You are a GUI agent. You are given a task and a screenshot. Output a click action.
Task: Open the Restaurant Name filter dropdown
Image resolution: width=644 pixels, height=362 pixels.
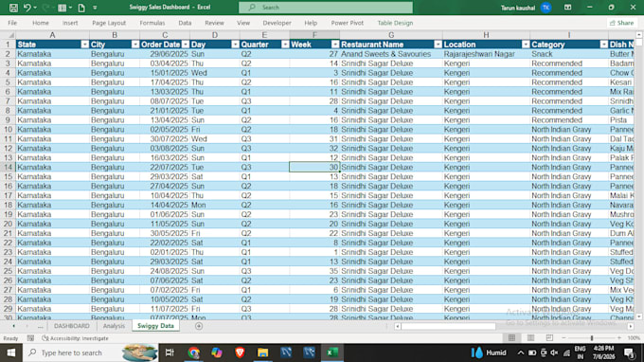(438, 45)
